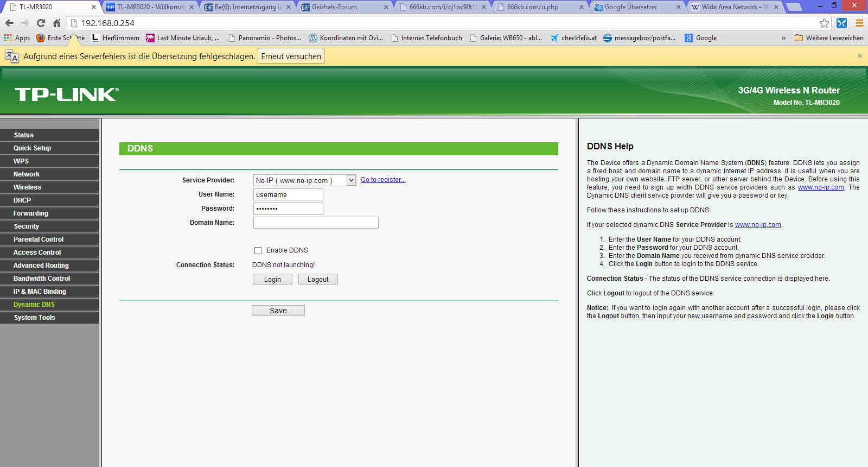Open the Service Provider dropdown
This screenshot has width=868, height=467.
click(304, 180)
